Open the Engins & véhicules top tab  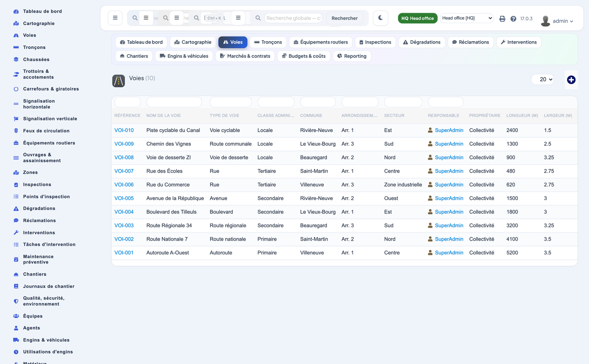[x=184, y=56]
